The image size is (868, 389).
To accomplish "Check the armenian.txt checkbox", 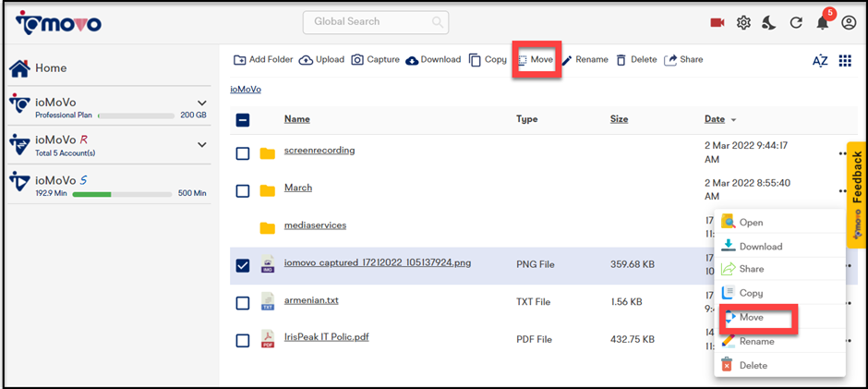I will click(243, 303).
